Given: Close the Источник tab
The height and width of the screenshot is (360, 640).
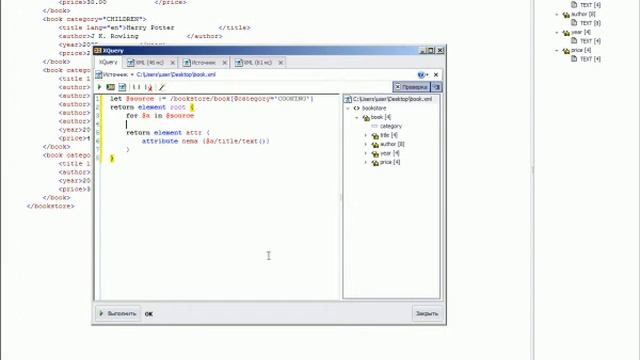Looking at the screenshot, I should pos(224,62).
